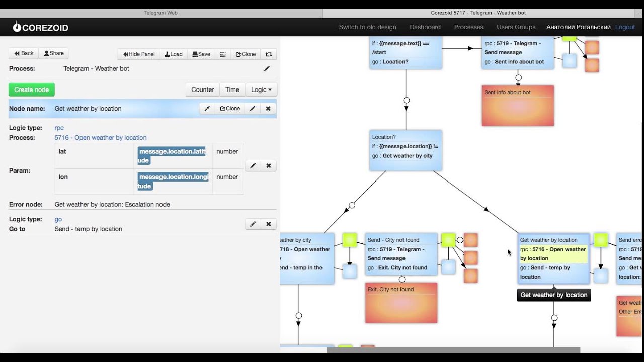Select the lon parameter name cell
Image resolution: width=644 pixels, height=362 pixels.
pyautogui.click(x=95, y=182)
